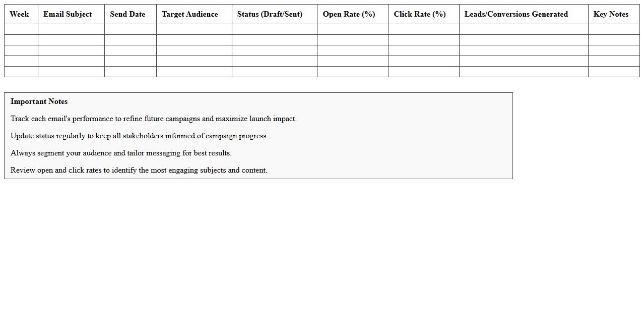Click the Click Rate (%) column header
644x328 pixels.
423,14
